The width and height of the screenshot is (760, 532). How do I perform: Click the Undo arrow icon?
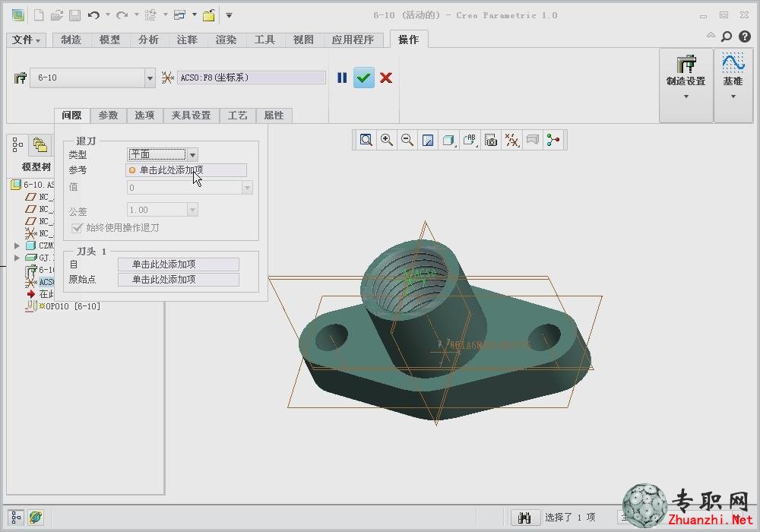(x=93, y=15)
